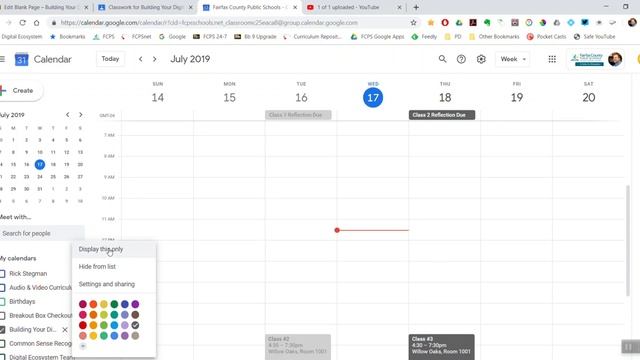Screen dimensions: 640x360
Task: Open the Pocket Casts bookmark
Action: [546, 37]
